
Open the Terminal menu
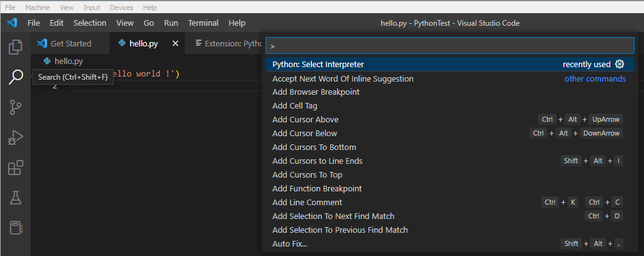click(203, 23)
